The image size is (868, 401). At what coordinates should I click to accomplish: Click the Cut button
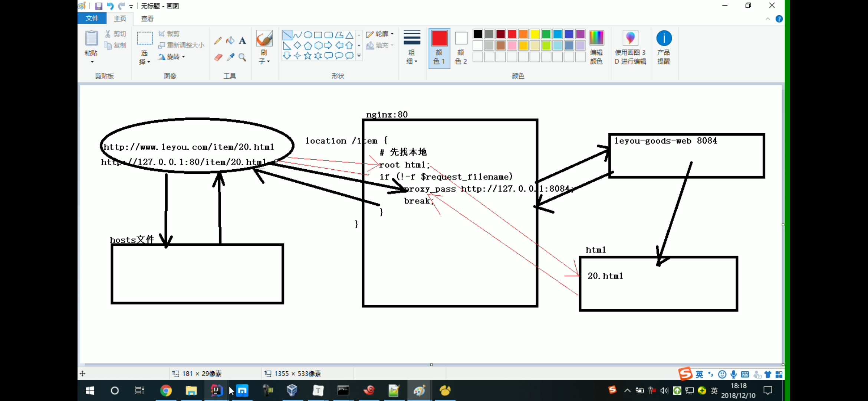coord(115,34)
